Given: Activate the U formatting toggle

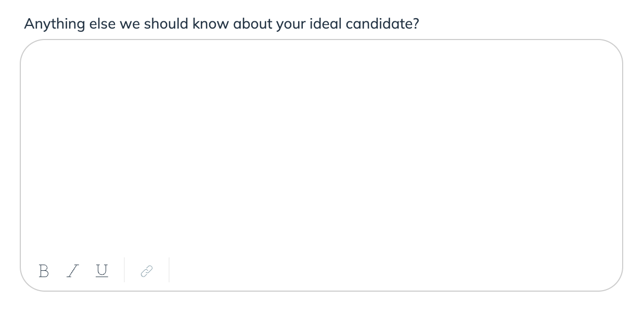Looking at the screenshot, I should (x=102, y=271).
